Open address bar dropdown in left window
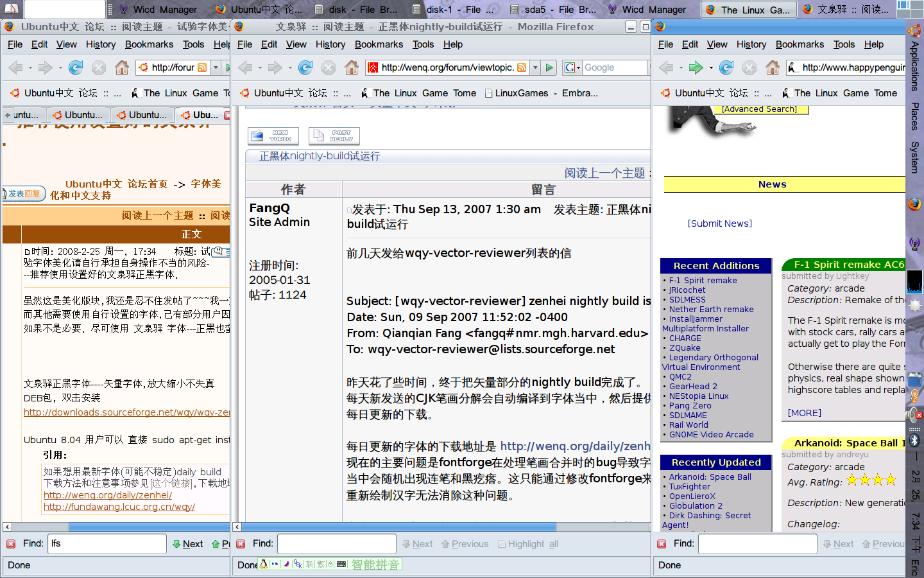The height and width of the screenshot is (578, 924). click(216, 67)
